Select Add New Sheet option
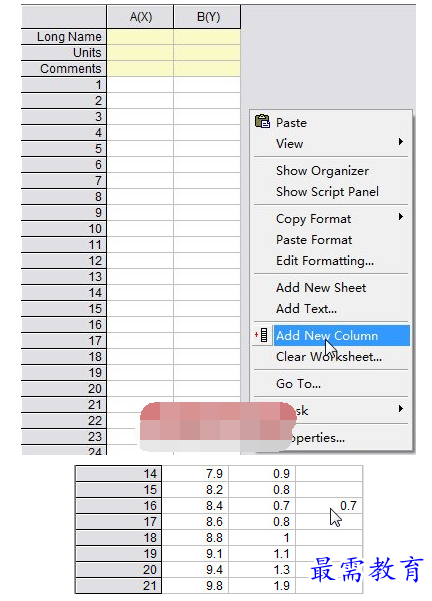The height and width of the screenshot is (601, 432). (321, 288)
